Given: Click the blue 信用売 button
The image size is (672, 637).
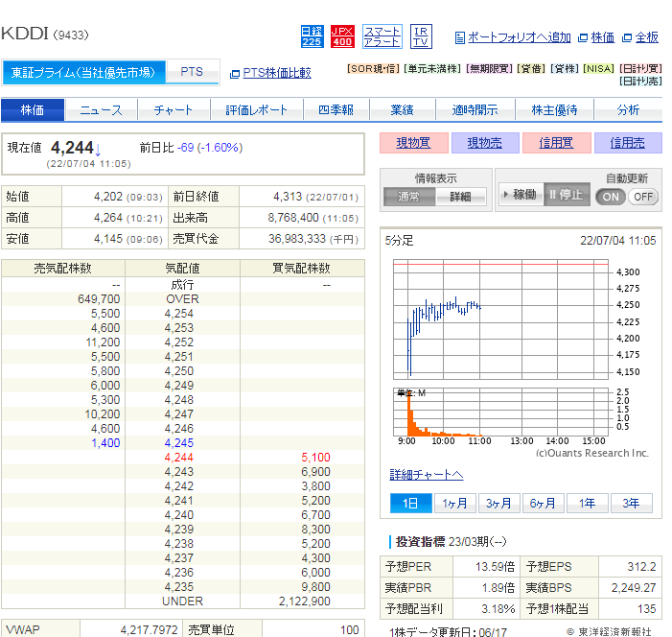Looking at the screenshot, I should (x=628, y=143).
